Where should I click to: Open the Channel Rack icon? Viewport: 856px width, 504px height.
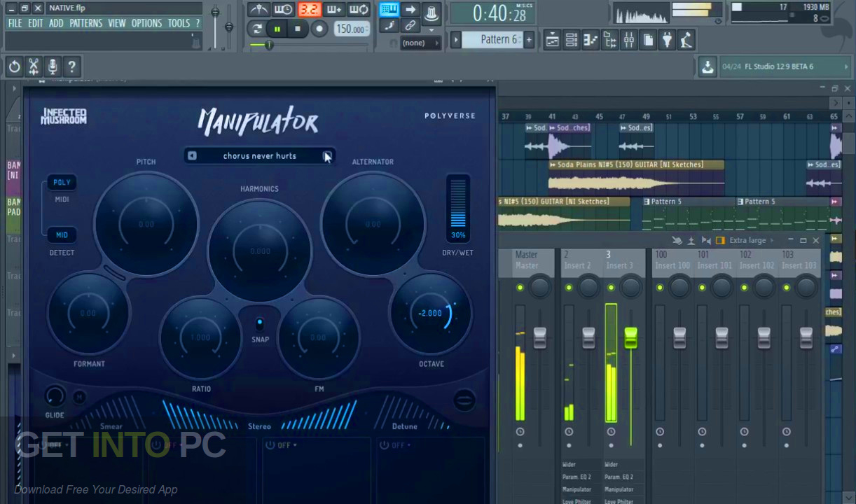click(x=572, y=41)
